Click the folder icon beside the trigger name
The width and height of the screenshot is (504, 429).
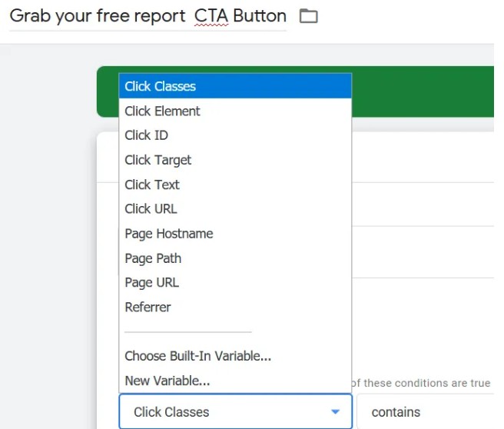308,16
